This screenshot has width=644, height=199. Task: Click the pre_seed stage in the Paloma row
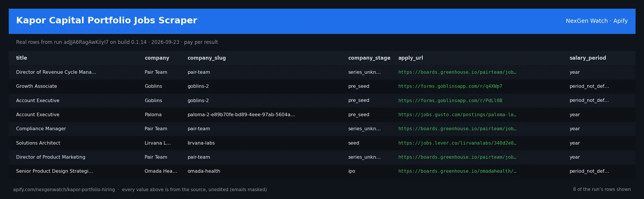coord(358,115)
